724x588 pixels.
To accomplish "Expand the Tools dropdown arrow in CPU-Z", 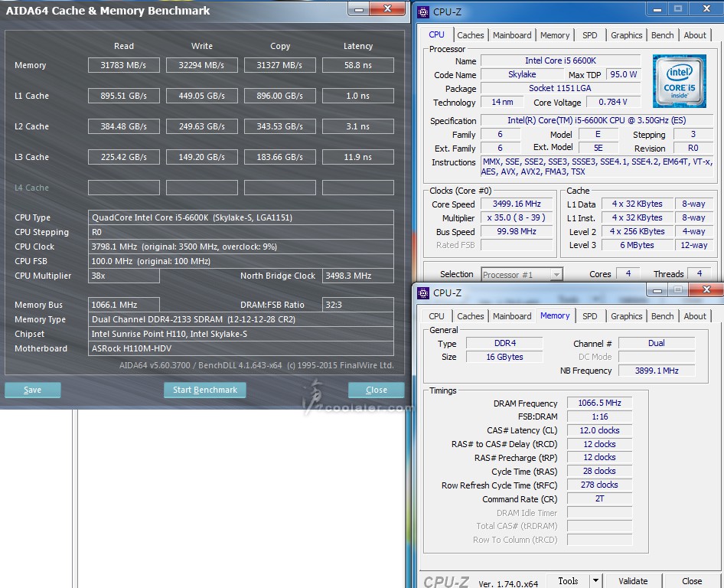I will 595,580.
